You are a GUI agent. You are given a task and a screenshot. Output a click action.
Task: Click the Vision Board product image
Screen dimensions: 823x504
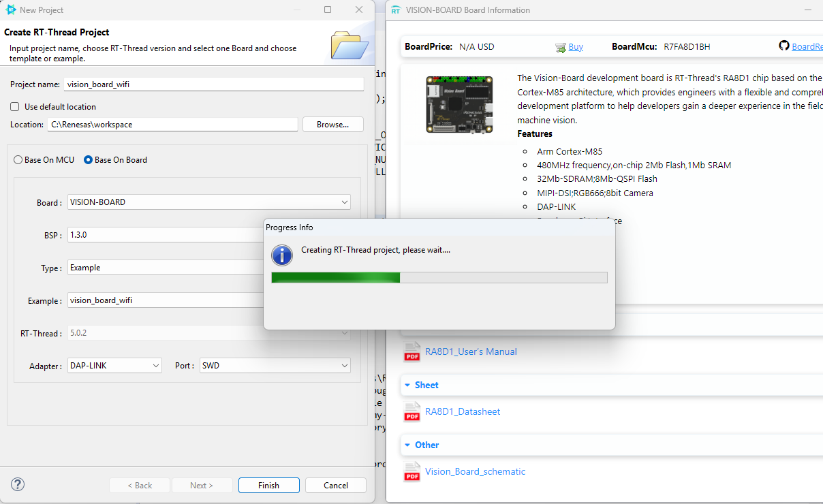[x=459, y=104]
